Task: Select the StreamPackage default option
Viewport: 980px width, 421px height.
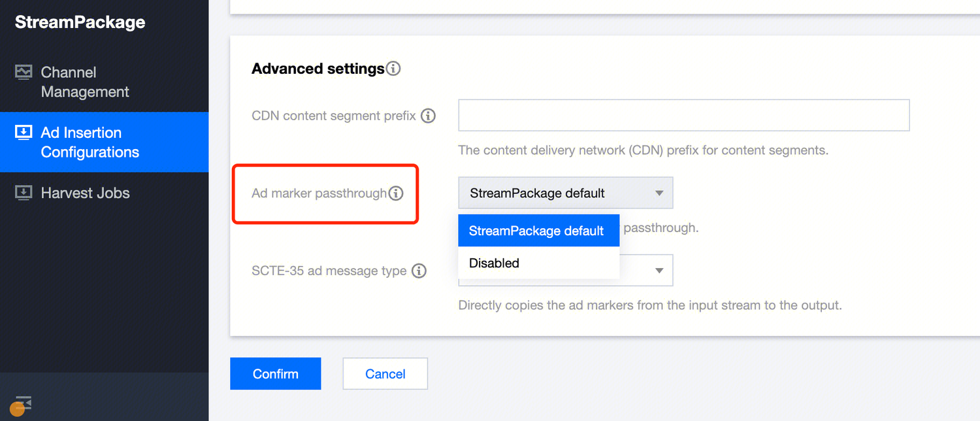Action: click(x=536, y=231)
